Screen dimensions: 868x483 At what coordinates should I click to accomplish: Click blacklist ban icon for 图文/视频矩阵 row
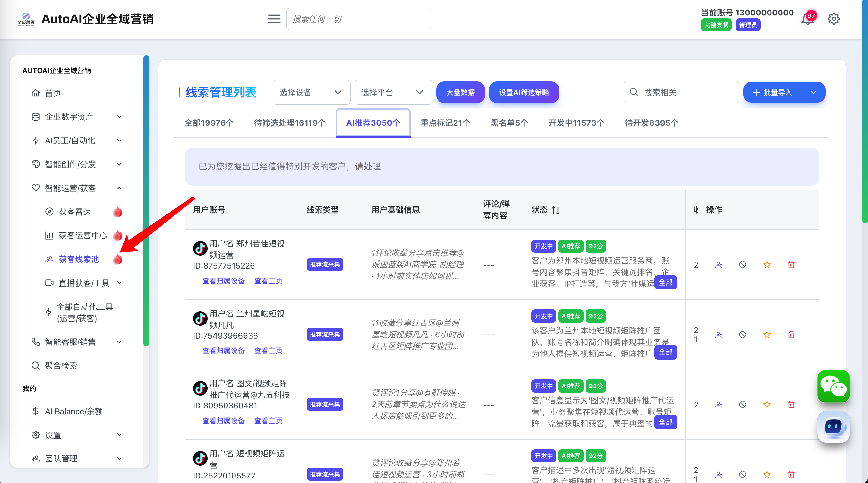click(x=742, y=404)
